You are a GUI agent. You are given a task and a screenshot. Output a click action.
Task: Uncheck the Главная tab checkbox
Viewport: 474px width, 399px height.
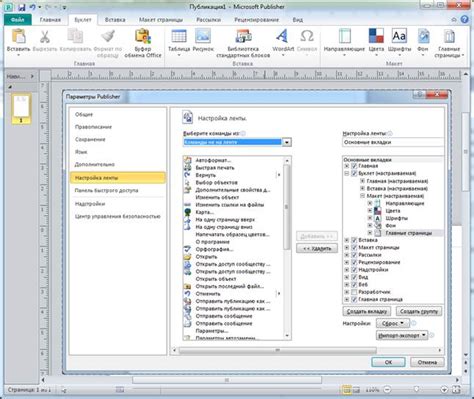354,166
